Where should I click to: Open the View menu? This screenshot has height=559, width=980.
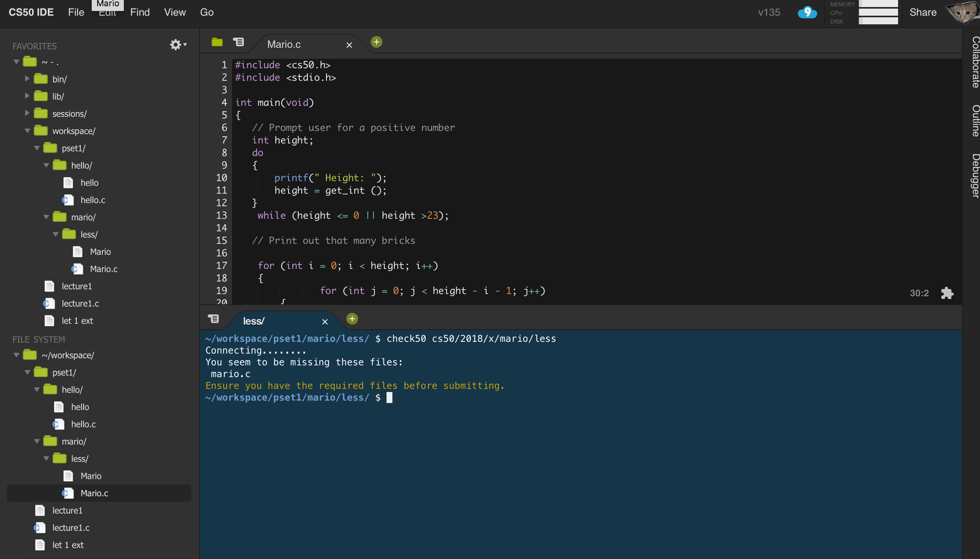(x=175, y=12)
